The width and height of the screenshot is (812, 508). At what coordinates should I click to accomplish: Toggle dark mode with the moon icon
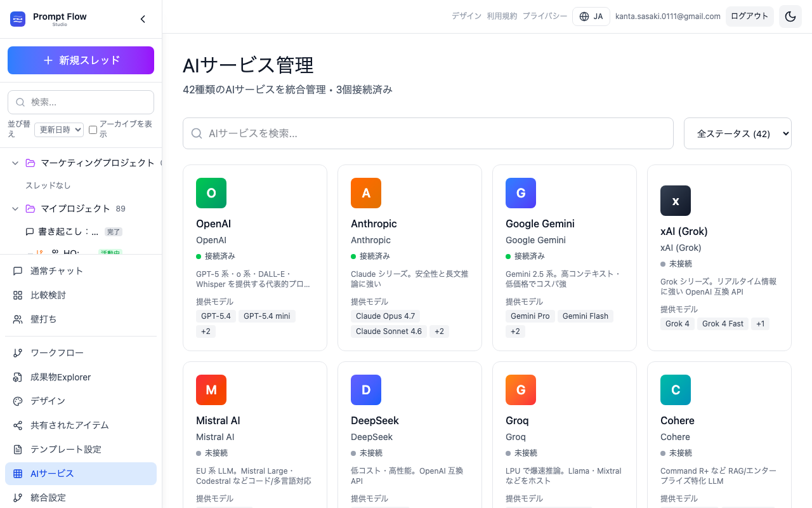coord(790,17)
